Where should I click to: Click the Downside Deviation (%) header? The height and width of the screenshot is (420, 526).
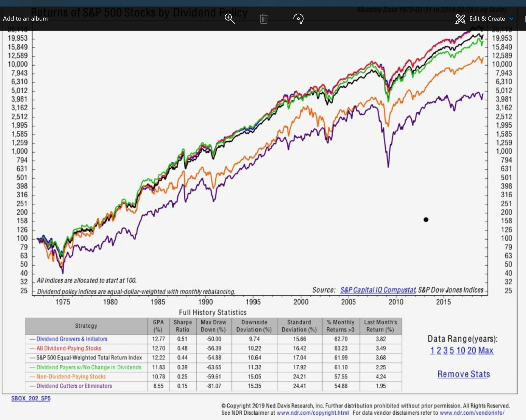[254, 326]
